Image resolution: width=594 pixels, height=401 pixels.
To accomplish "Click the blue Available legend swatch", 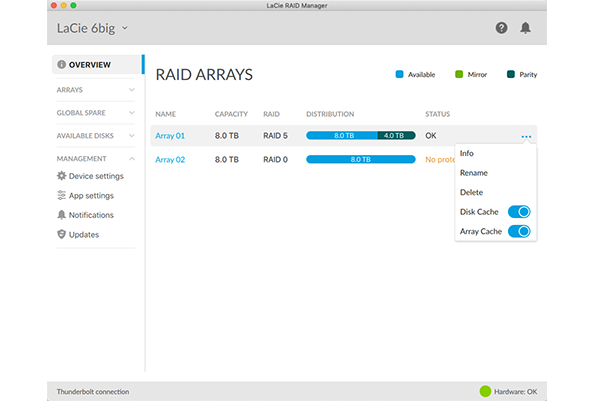I will pos(399,74).
